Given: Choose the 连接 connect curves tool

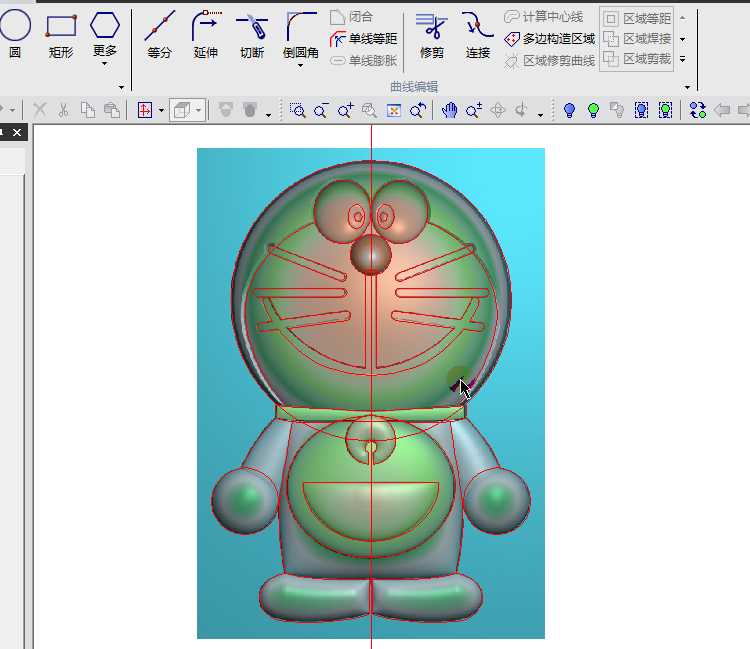Looking at the screenshot, I should click(x=477, y=34).
